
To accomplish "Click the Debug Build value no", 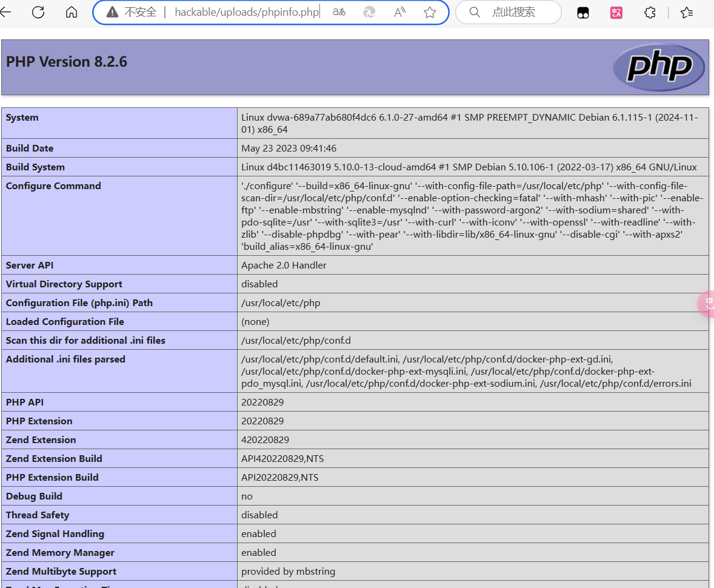I will point(247,496).
